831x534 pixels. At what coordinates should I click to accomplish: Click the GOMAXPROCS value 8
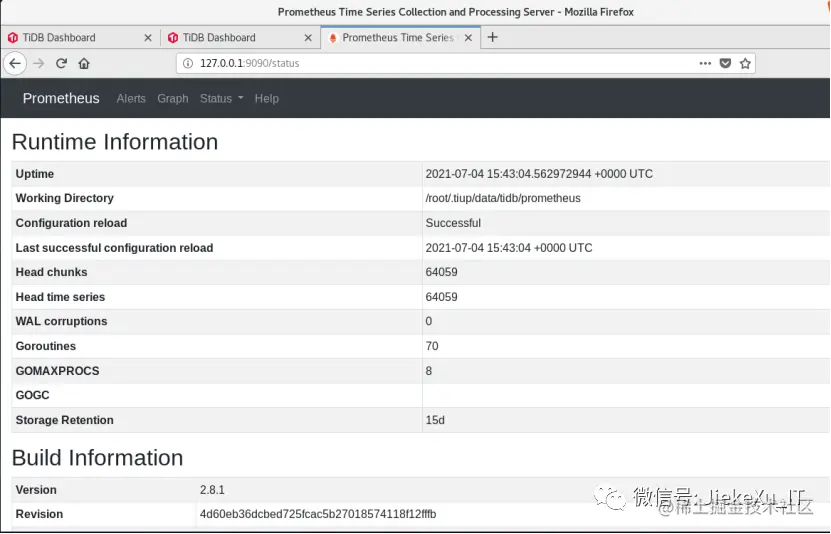429,371
